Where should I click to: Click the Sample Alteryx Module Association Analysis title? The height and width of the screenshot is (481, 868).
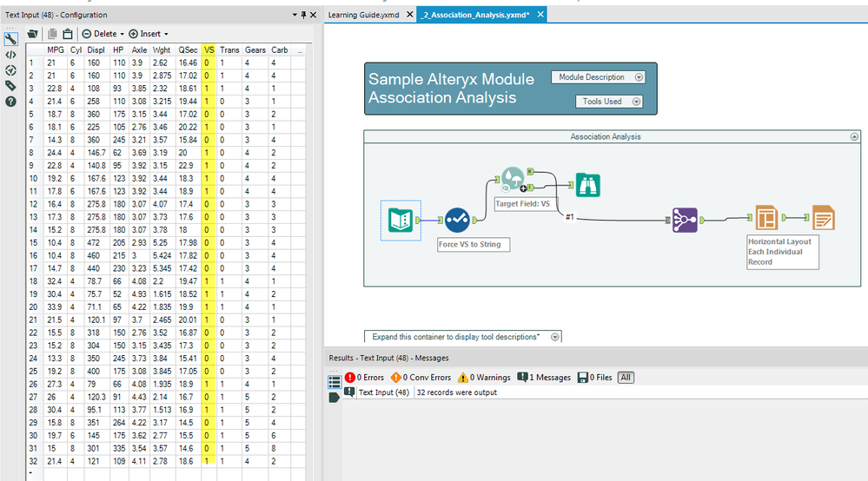pos(451,89)
